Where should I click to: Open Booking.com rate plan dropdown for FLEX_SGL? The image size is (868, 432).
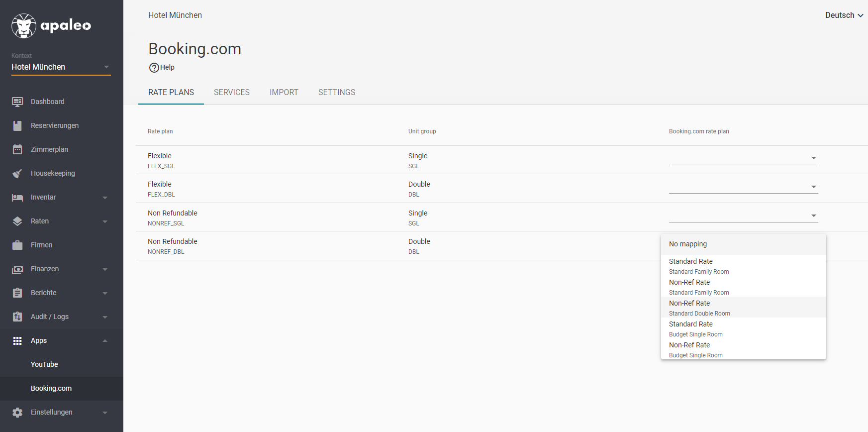[743, 158]
